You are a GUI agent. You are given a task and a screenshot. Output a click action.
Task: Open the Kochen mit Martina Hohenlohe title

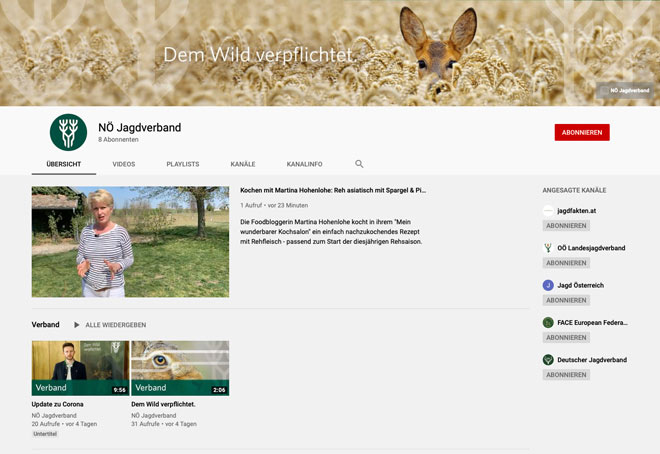(x=333, y=190)
